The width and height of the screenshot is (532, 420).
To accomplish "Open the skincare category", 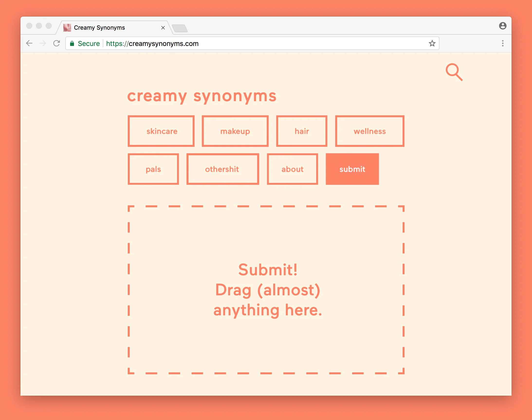I will 161,131.
